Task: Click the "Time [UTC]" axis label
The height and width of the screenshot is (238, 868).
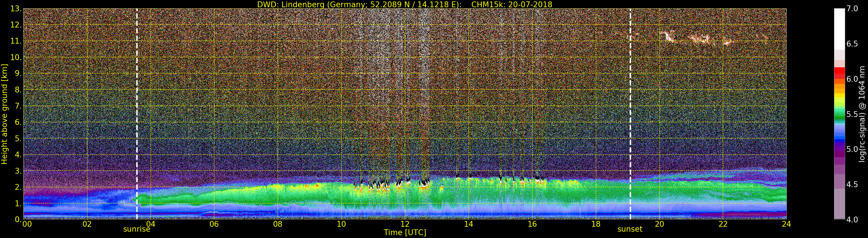Action: click(x=405, y=232)
